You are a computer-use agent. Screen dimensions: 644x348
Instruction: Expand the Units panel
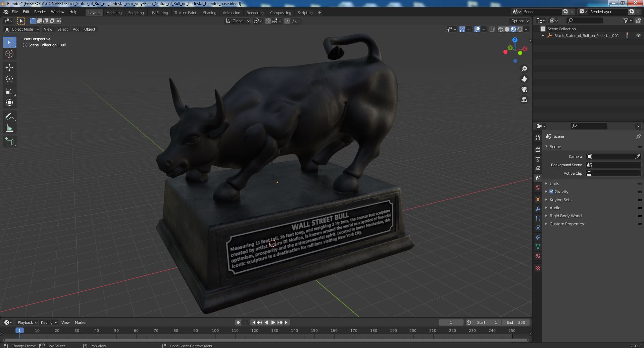tap(554, 183)
